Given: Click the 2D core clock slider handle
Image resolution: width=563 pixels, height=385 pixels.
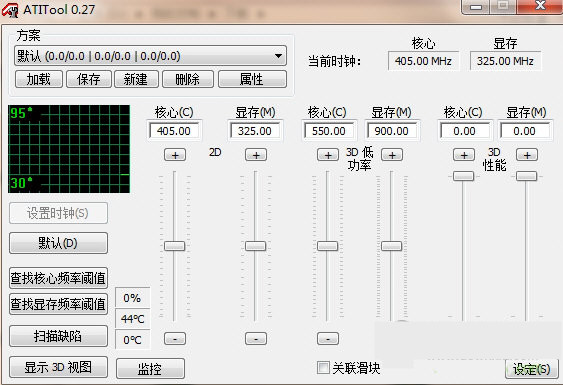Looking at the screenshot, I should click(x=175, y=246).
